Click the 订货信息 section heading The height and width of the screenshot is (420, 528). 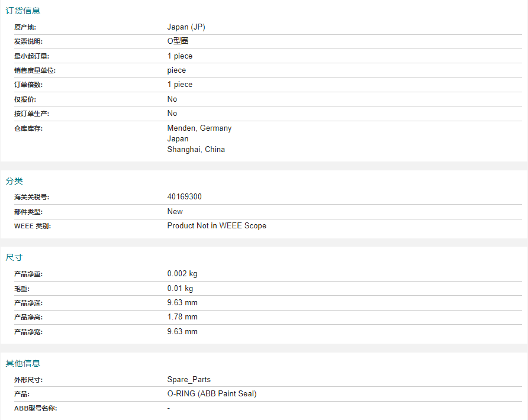coord(23,11)
